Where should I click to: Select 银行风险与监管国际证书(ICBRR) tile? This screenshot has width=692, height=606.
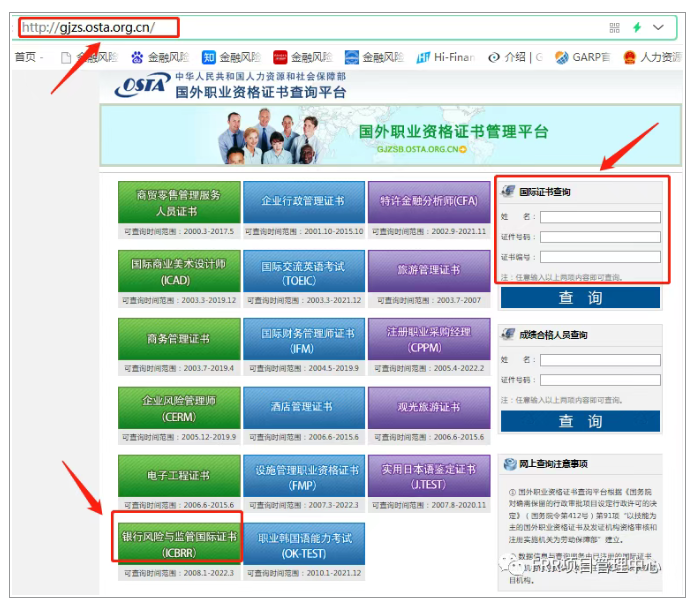point(179,544)
